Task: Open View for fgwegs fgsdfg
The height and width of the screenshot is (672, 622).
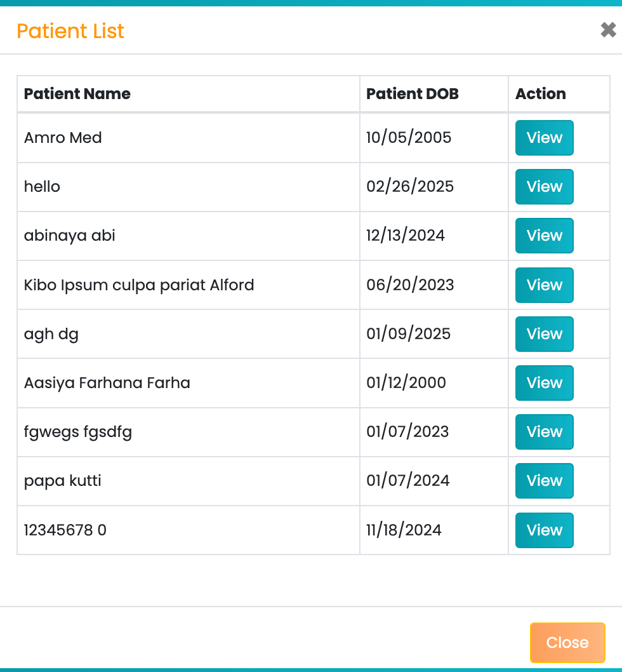Action: [544, 432]
